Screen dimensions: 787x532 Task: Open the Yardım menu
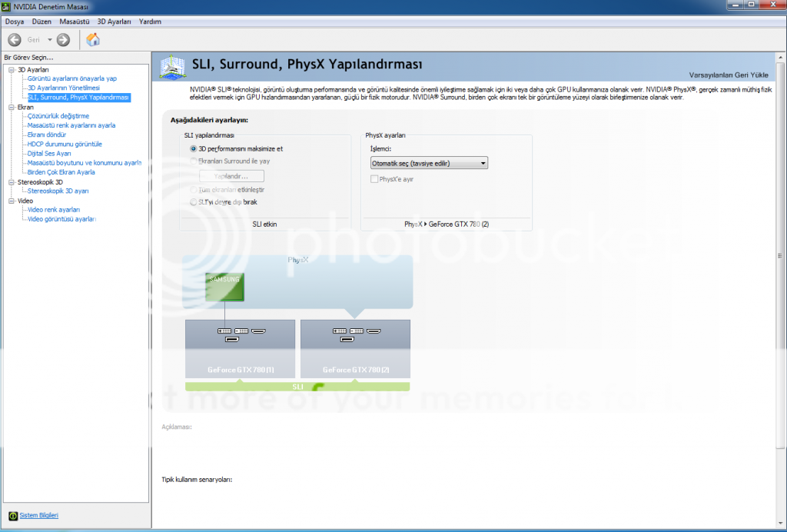[x=150, y=22]
